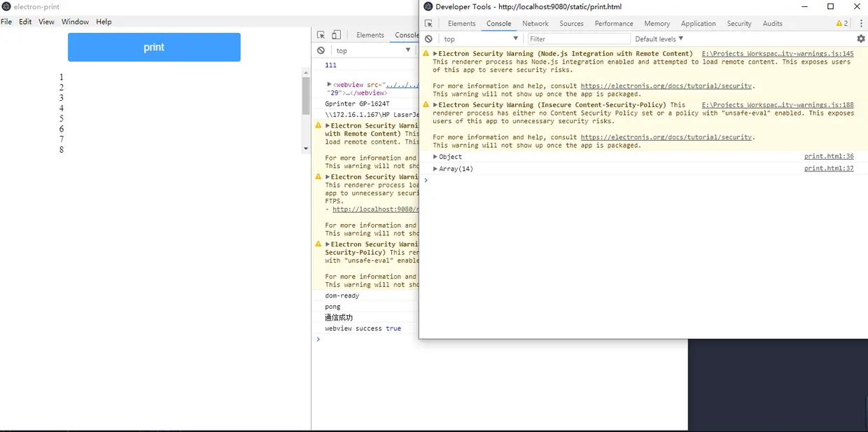Click the '111' console output
Viewport: 868px width, 432px height.
[330, 65]
